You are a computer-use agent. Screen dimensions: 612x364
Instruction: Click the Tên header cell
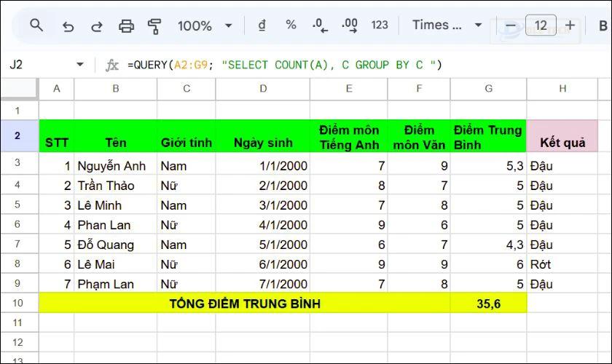point(116,136)
